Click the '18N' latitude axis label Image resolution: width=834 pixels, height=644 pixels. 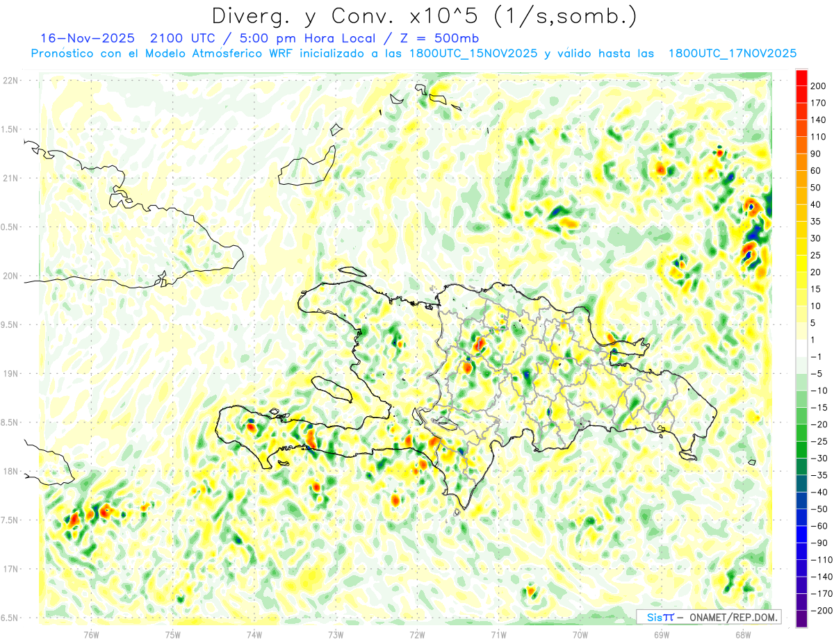(x=10, y=471)
